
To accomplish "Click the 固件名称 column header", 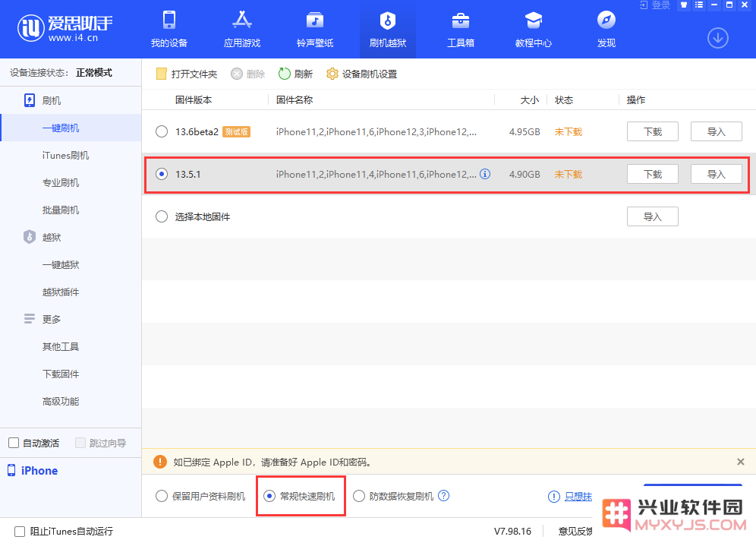I will tap(294, 99).
